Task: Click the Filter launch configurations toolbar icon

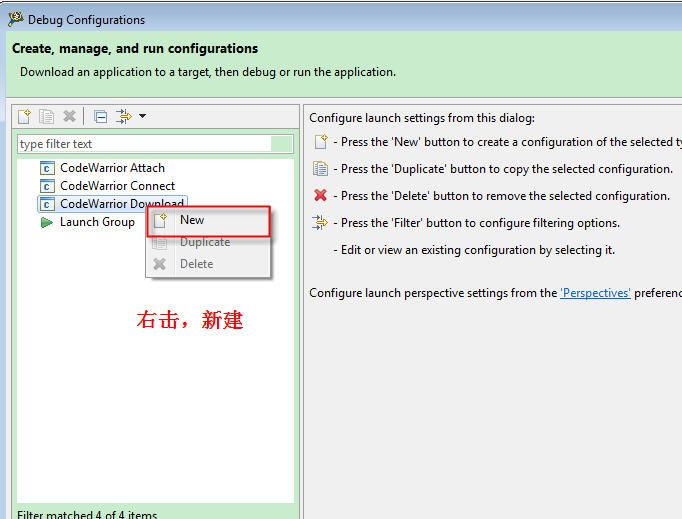Action: (124, 117)
